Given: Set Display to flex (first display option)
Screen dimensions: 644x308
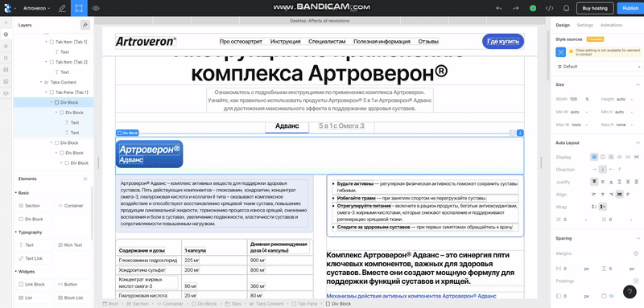Looking at the screenshot, I should 594,157.
